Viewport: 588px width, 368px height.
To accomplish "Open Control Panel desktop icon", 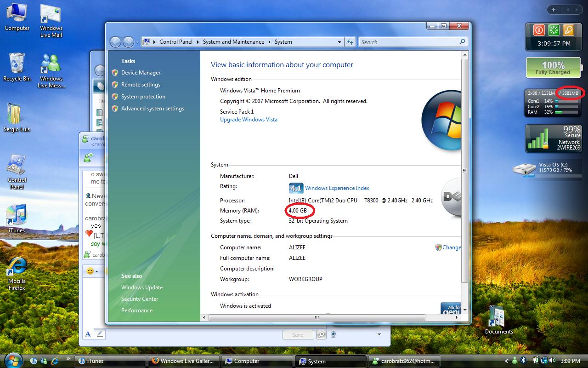I will tap(17, 172).
